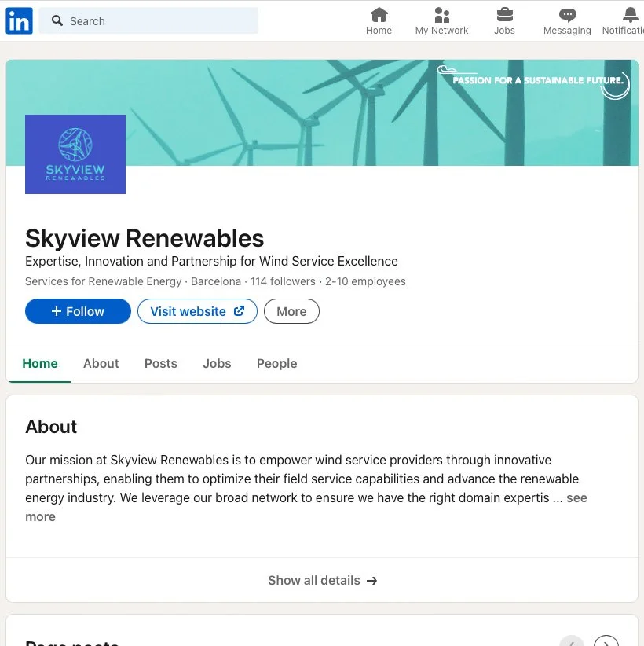Click the previous arrow in Page posts
644x646 pixels.
click(572, 642)
